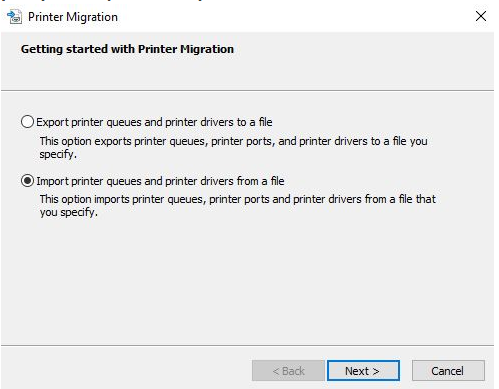Click the separator line above the wizard buttons
Screen dimensions: 499x389
[x=247, y=345]
